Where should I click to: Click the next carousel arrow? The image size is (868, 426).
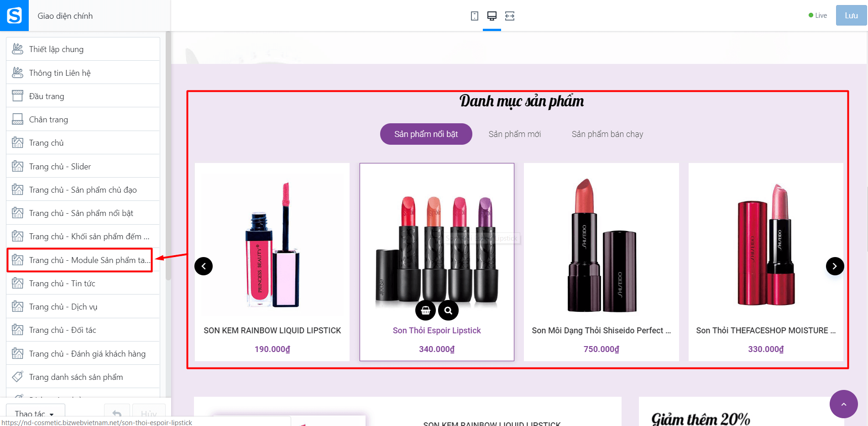click(835, 266)
